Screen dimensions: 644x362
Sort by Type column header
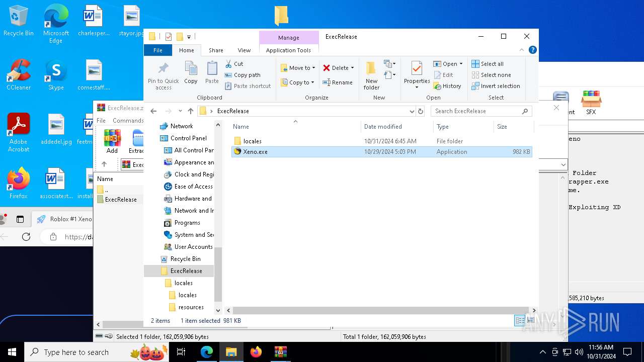(463, 127)
